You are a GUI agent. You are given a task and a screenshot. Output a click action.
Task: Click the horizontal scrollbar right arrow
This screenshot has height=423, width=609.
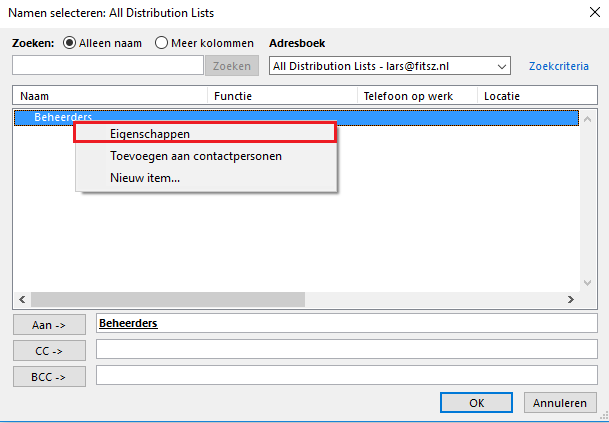coord(571,299)
